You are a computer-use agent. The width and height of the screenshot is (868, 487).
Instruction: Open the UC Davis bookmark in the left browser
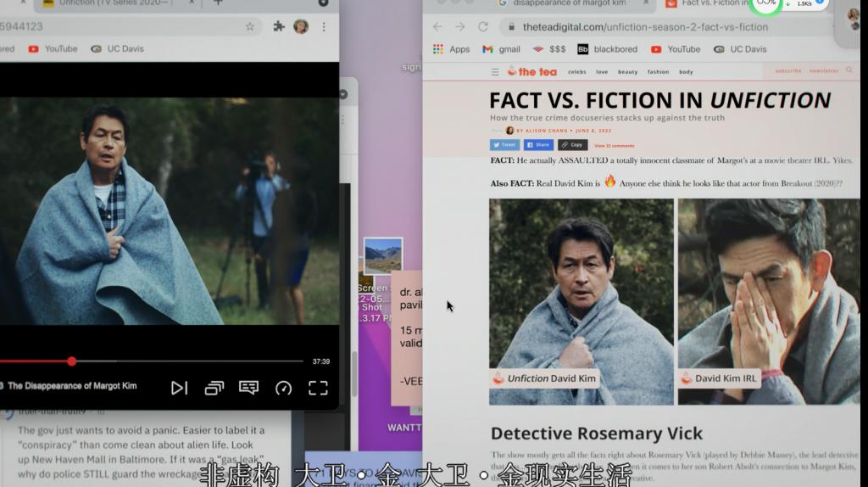tap(117, 48)
